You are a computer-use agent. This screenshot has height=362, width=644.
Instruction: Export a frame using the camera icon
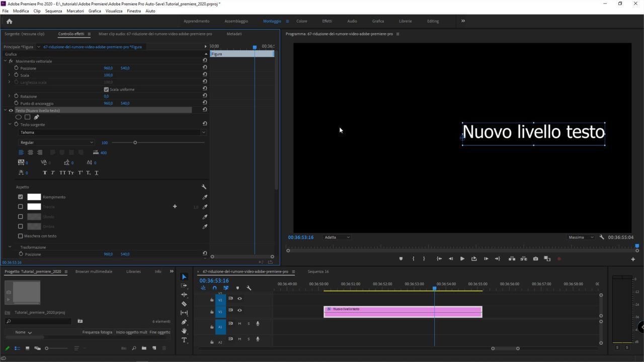coord(536,258)
